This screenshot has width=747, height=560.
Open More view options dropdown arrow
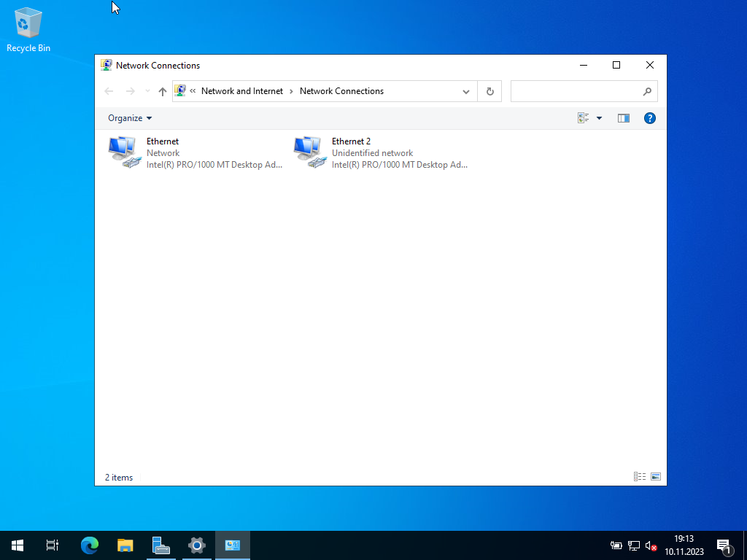point(600,118)
